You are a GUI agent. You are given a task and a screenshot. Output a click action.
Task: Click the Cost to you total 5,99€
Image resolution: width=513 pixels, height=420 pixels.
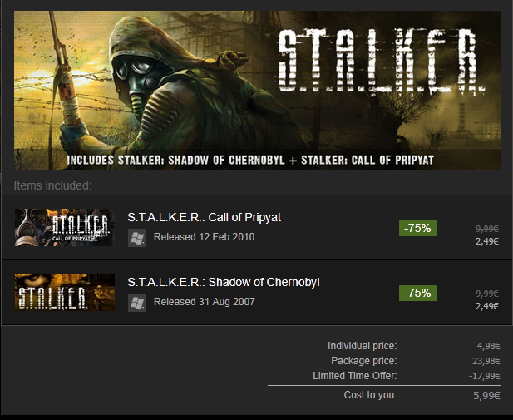click(x=487, y=396)
